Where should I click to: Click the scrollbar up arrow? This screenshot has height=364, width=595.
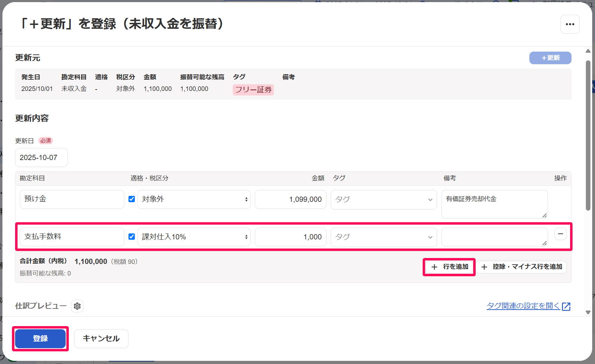point(588,51)
